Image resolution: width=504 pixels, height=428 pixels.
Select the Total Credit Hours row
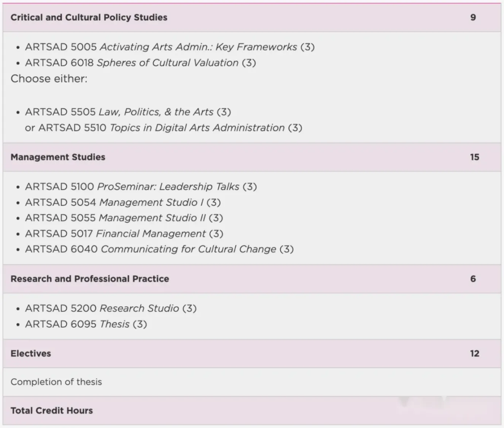[x=52, y=410]
